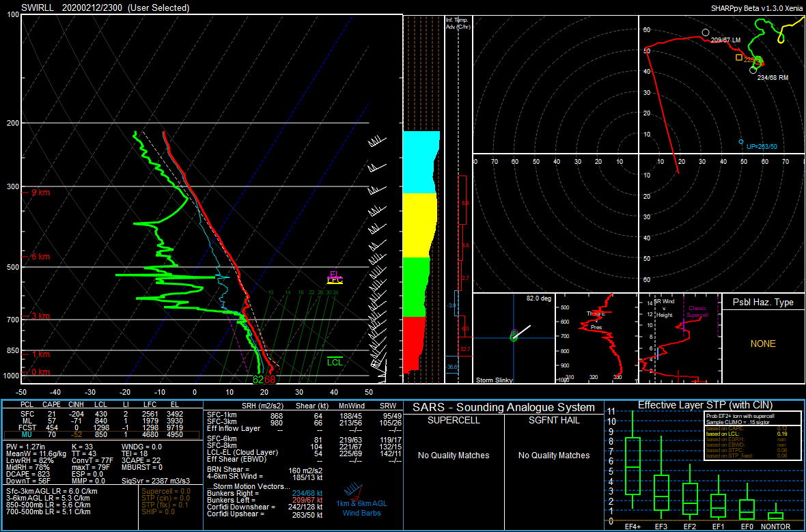Click the Prob EF2+ torn with supercell header
The width and height of the screenshot is (806, 532).
pyautogui.click(x=740, y=417)
